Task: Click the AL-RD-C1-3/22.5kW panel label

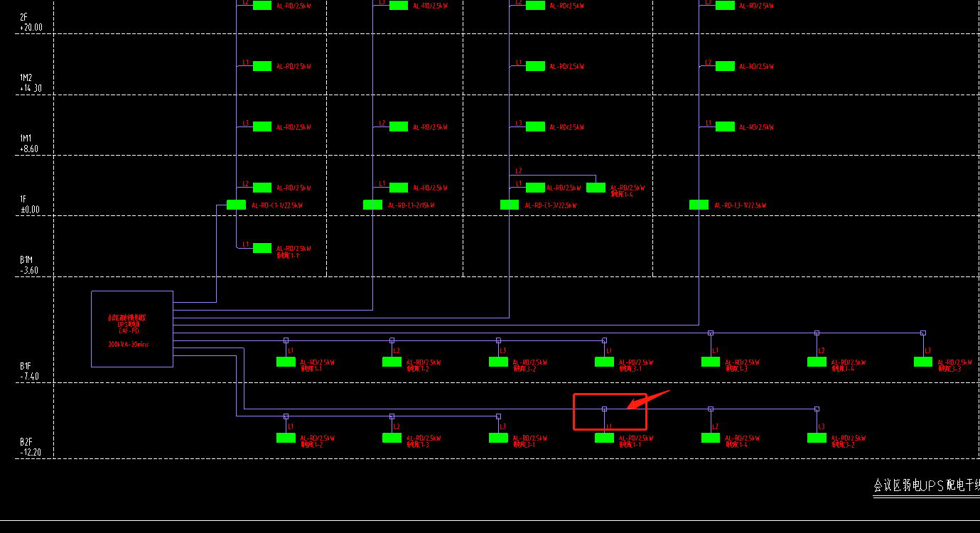Action: click(x=551, y=205)
